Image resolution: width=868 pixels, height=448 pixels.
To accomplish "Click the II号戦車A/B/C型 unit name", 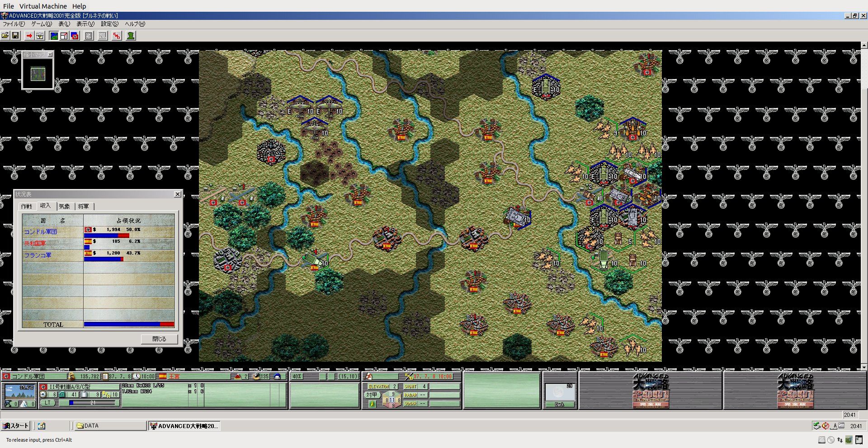I will (x=70, y=387).
